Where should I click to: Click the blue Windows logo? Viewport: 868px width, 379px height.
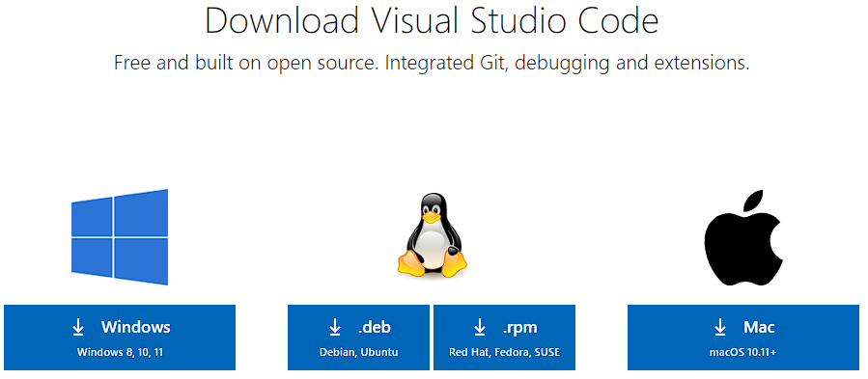tap(120, 237)
